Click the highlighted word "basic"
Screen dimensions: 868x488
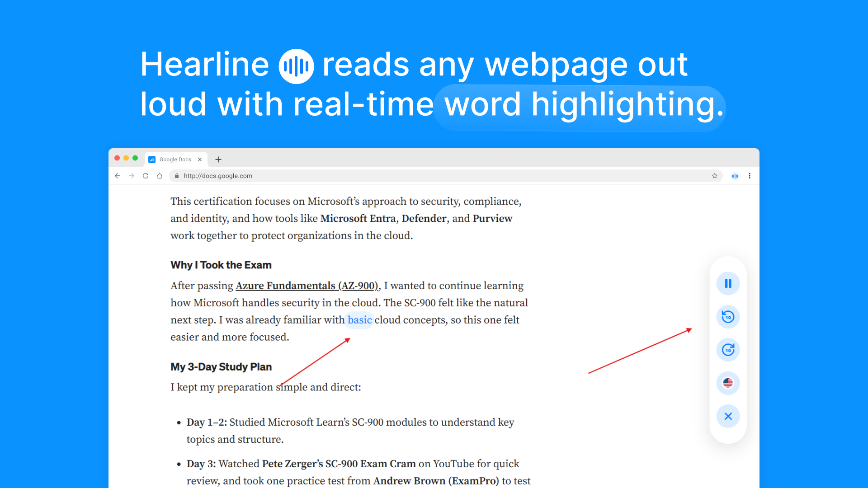tap(359, 320)
